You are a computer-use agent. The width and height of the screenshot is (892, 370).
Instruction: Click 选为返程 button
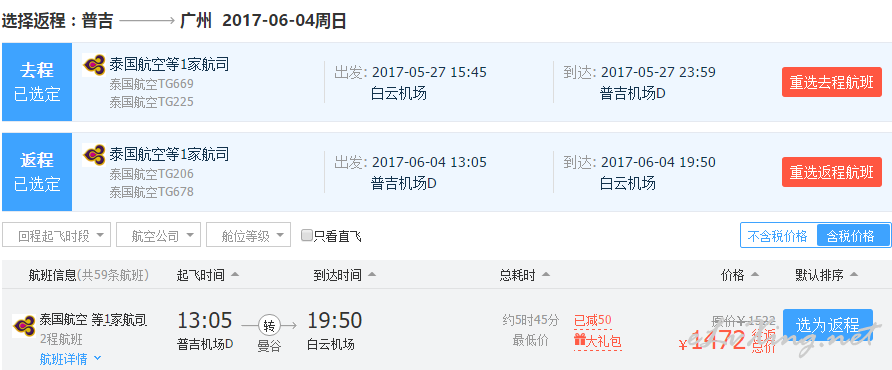coord(828,325)
